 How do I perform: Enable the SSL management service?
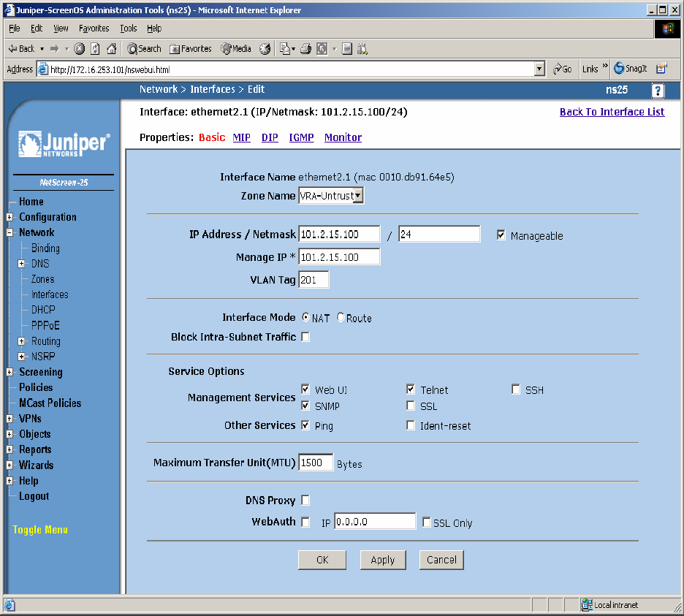click(411, 406)
